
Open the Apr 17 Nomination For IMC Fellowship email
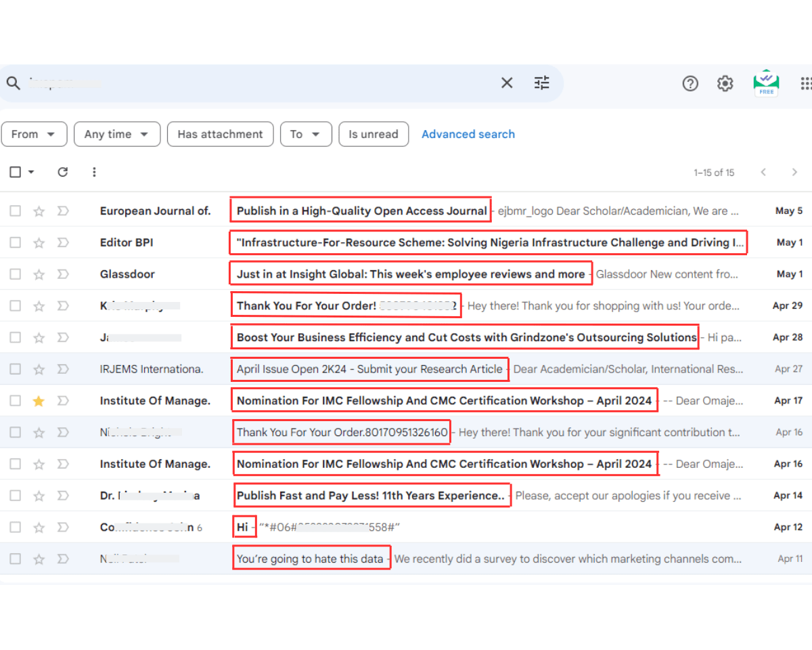click(x=444, y=401)
